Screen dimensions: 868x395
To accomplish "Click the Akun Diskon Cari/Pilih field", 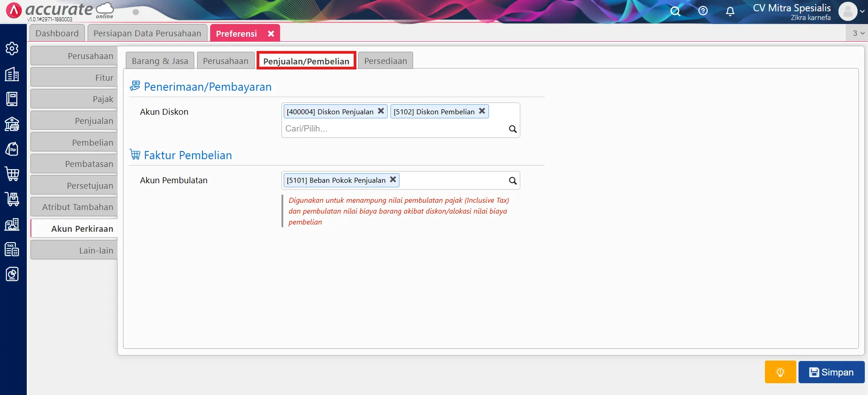I will (394, 129).
